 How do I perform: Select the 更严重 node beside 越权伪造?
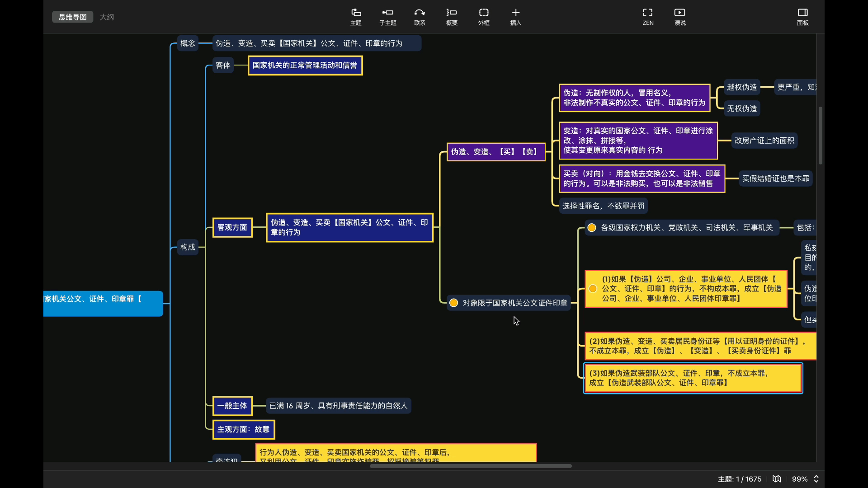point(795,87)
